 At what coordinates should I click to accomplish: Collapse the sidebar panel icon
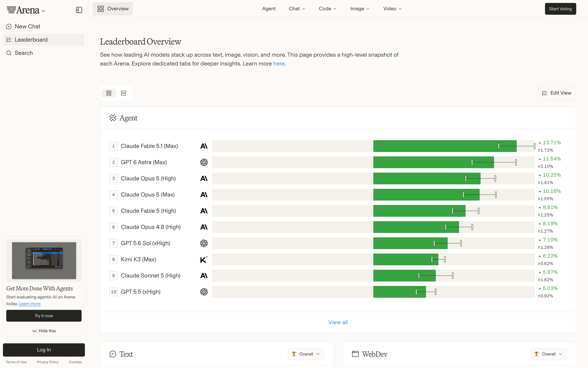79,10
